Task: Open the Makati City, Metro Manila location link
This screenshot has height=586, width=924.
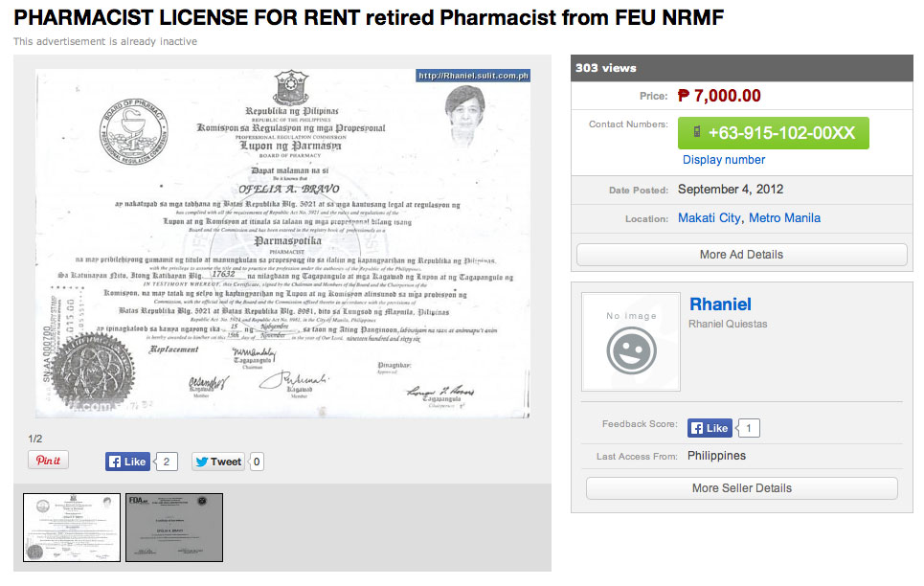Action: [x=749, y=218]
